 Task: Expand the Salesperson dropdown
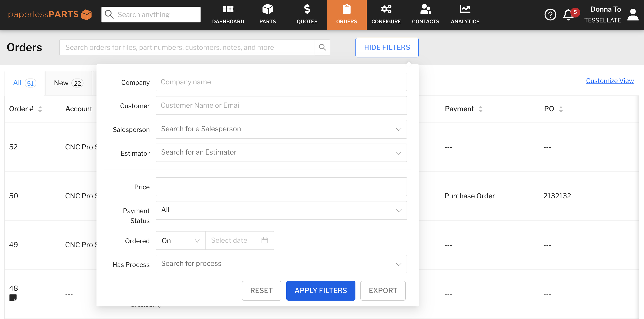coord(281,129)
